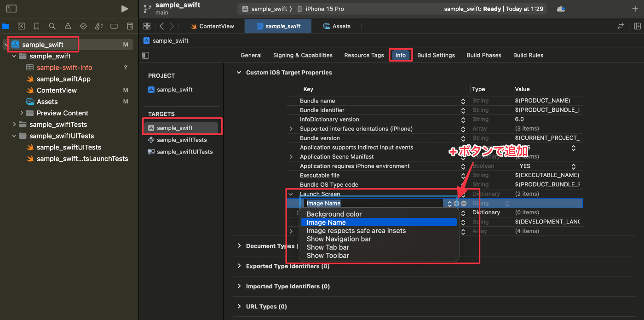Screen dimensions: 644x320
Task: Expand Imported Type Identifiers section
Action: click(x=239, y=286)
